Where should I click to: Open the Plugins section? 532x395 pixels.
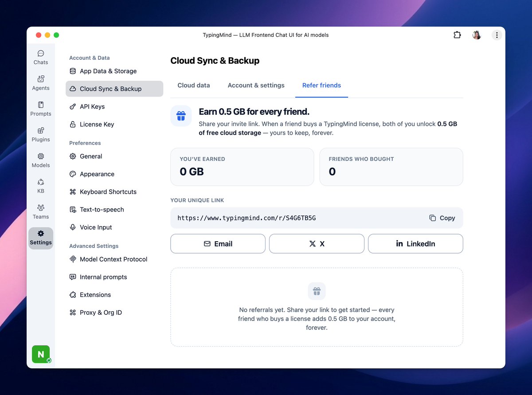tap(41, 135)
